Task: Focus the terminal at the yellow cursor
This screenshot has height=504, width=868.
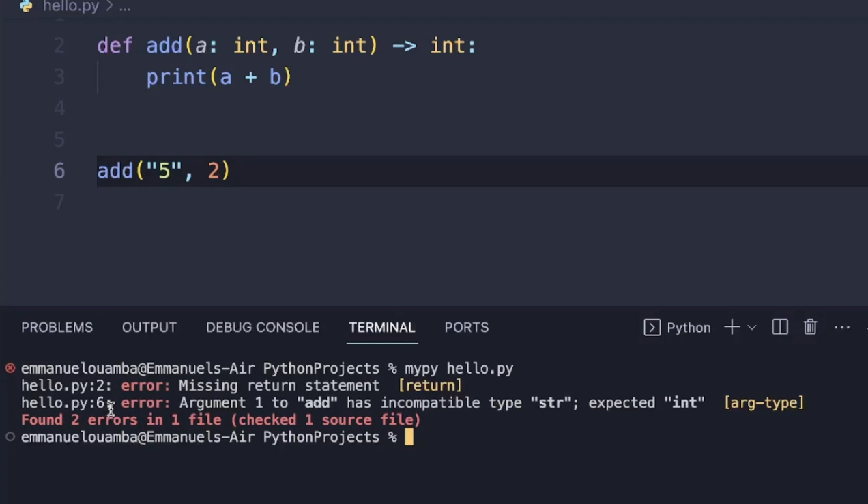Action: tap(409, 437)
